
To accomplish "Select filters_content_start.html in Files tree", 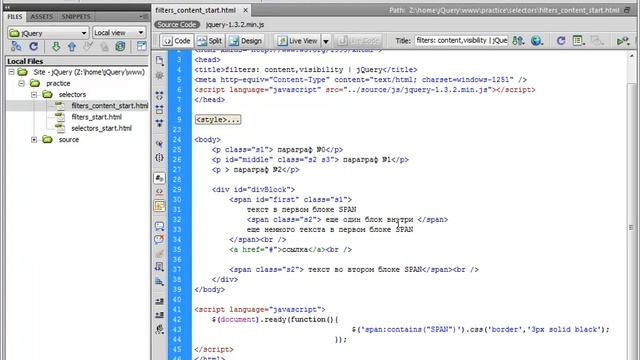I will pyautogui.click(x=109, y=106).
